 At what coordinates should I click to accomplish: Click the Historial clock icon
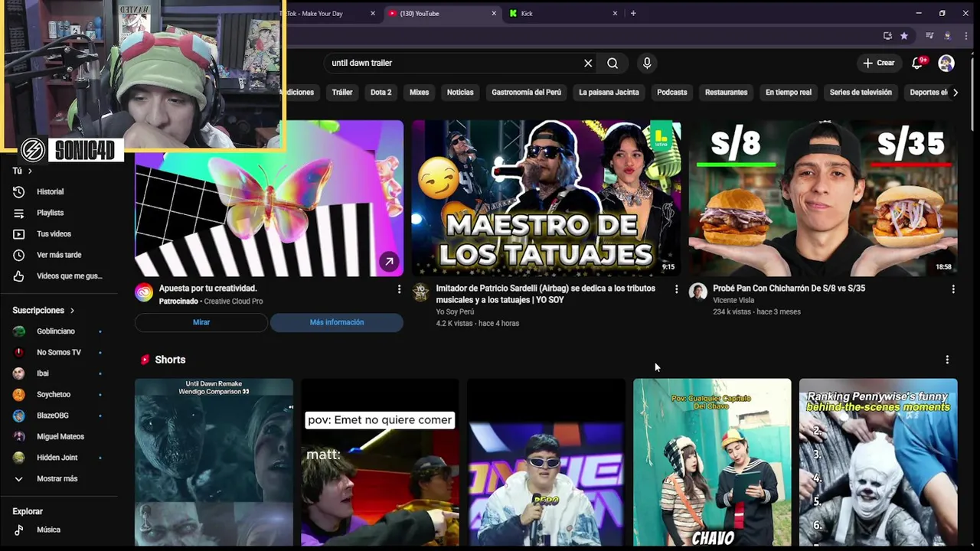pos(19,192)
